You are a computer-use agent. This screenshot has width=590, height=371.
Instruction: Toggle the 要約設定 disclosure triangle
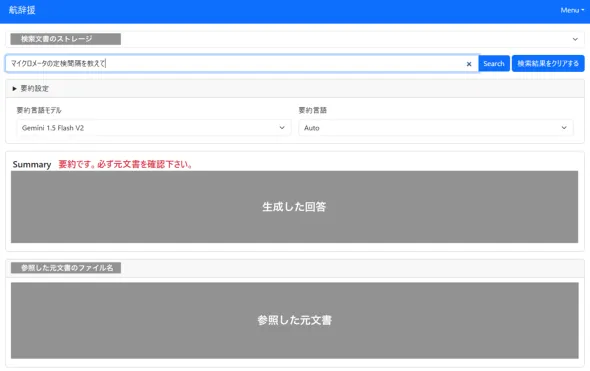pos(14,89)
